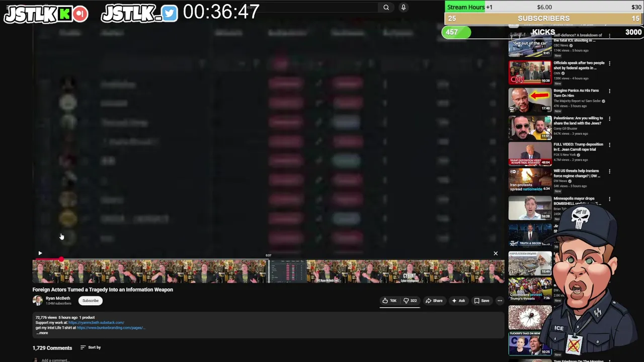Image resolution: width=644 pixels, height=362 pixels.
Task: Close the preview filmstrip with the X
Action: [x=496, y=253]
